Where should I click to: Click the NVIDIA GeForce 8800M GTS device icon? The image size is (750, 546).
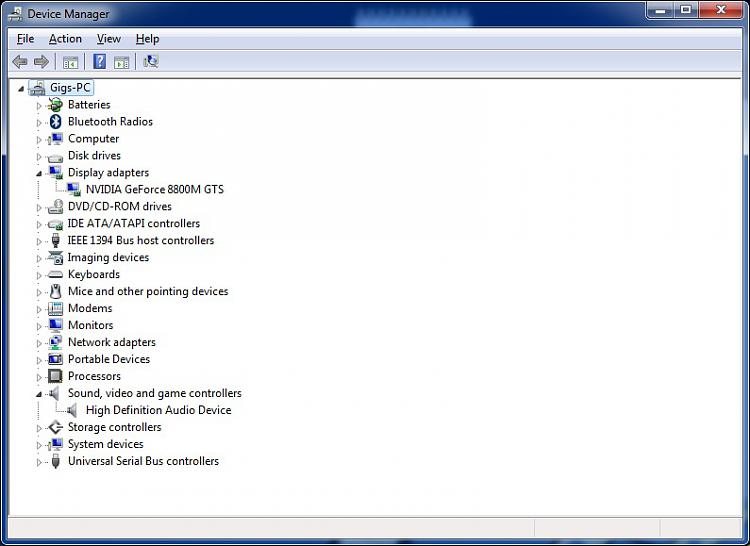(74, 190)
